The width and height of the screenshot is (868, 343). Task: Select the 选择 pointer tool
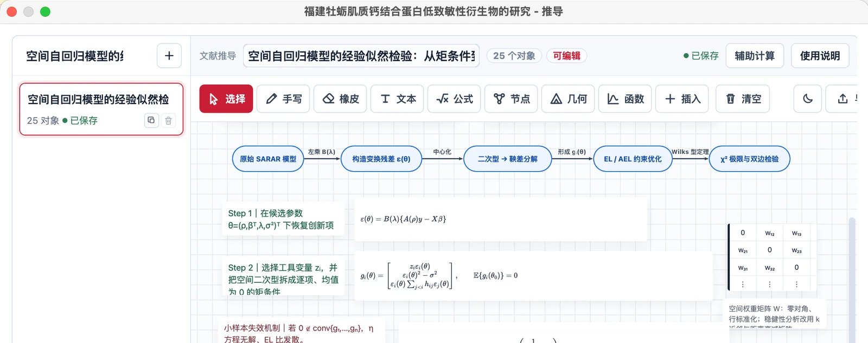[x=226, y=99]
